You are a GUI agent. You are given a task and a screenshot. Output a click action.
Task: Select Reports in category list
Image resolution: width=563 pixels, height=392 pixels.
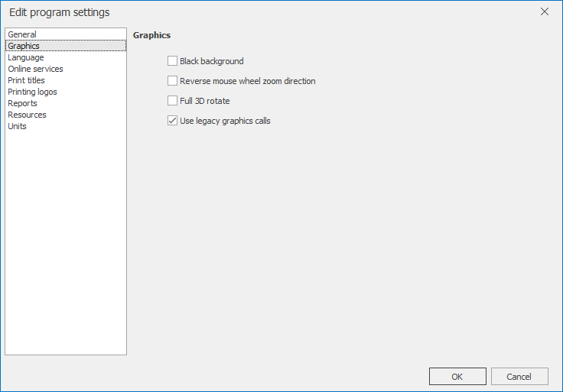(66, 103)
